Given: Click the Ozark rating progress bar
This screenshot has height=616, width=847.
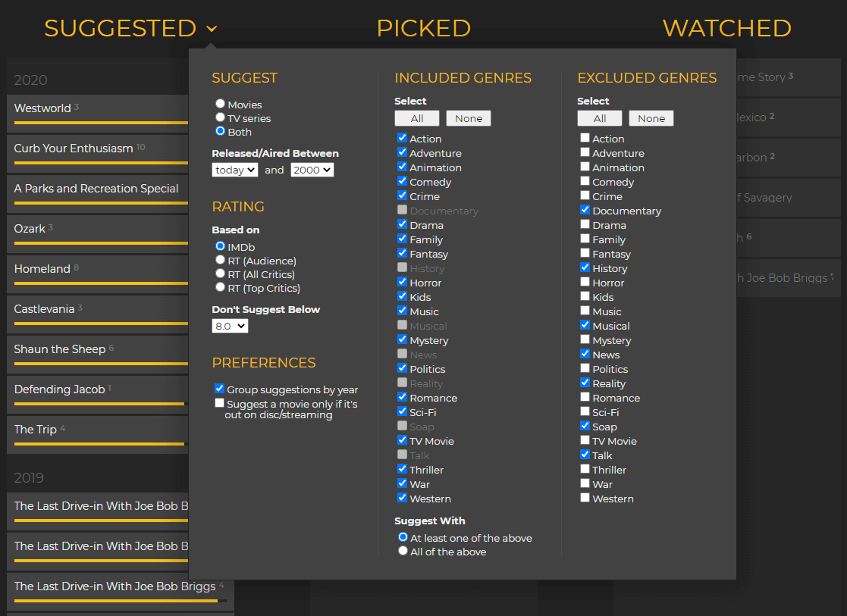Looking at the screenshot, I should pos(99,243).
